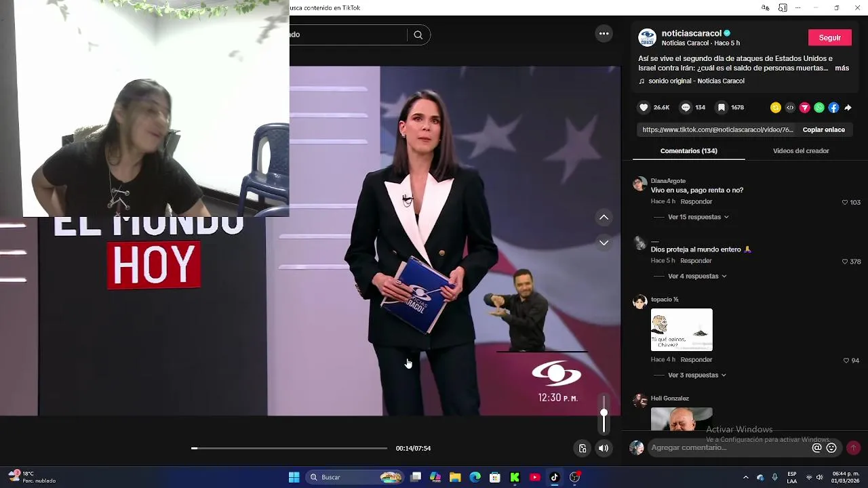Post the comment with the red arrow

pyautogui.click(x=853, y=447)
